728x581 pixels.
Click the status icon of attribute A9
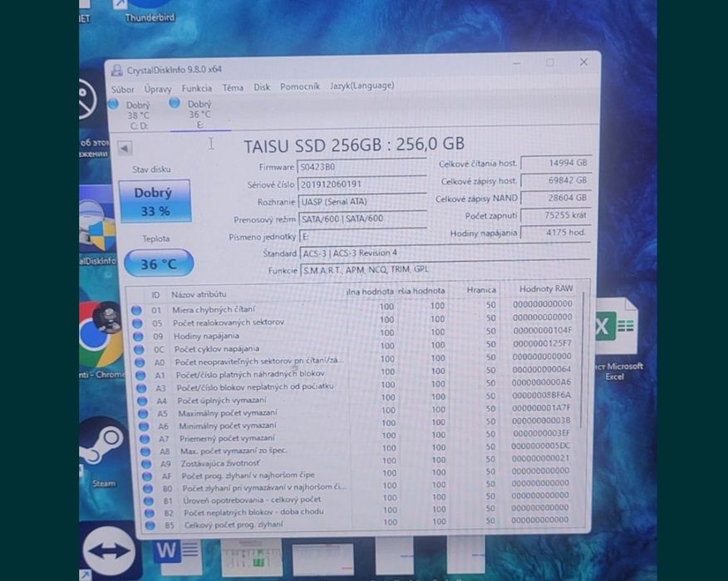point(146,464)
